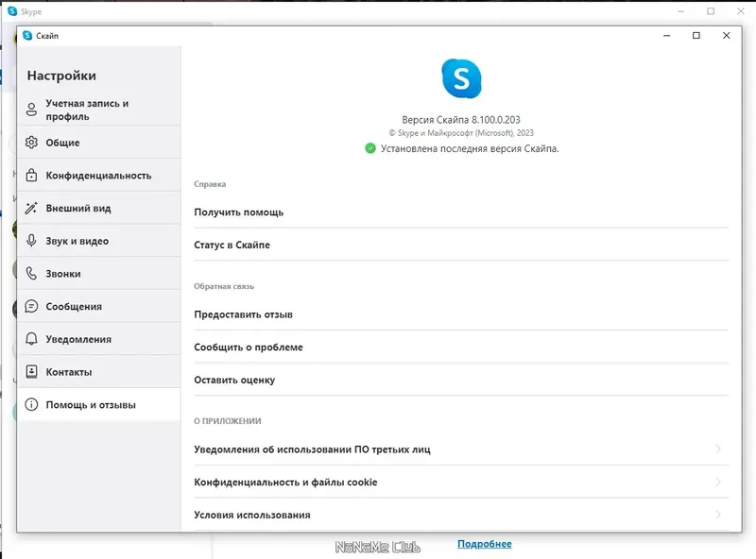Open the Контакты settings section
Screen dimensions: 756x559
99,371
